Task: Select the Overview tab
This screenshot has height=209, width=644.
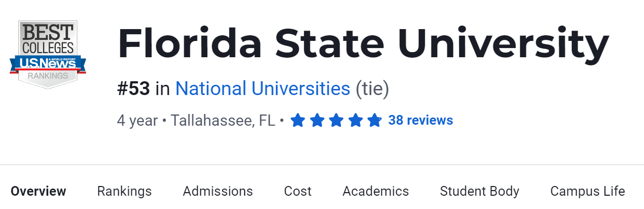Action: pyautogui.click(x=38, y=191)
